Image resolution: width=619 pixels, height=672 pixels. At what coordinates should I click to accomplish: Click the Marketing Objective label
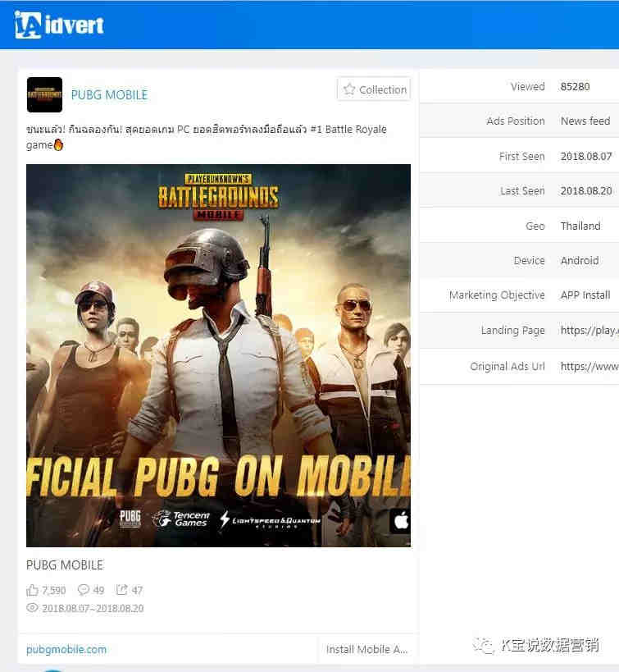coord(497,295)
